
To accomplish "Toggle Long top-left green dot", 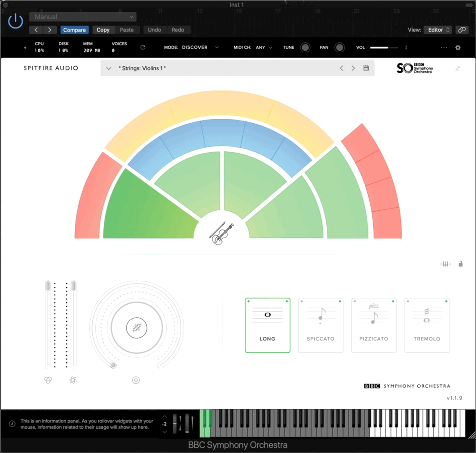I will coord(248,301).
